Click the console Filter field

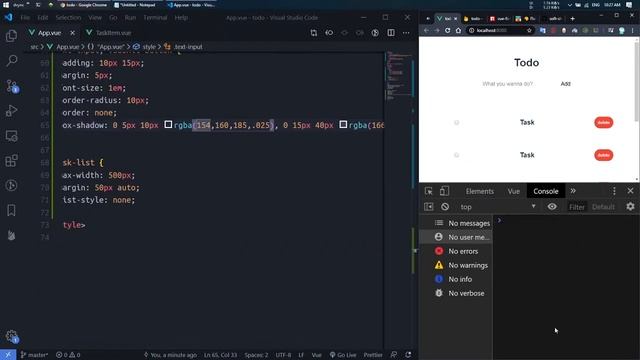577,207
